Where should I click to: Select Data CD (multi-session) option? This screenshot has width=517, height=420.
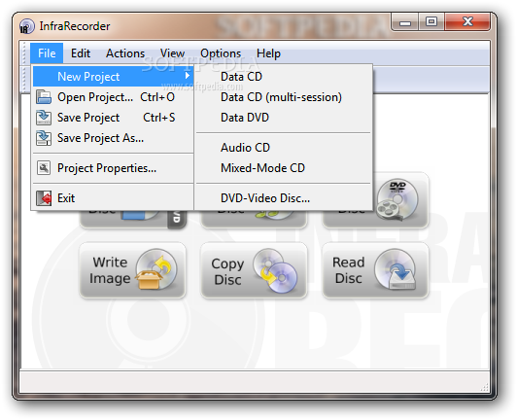283,97
